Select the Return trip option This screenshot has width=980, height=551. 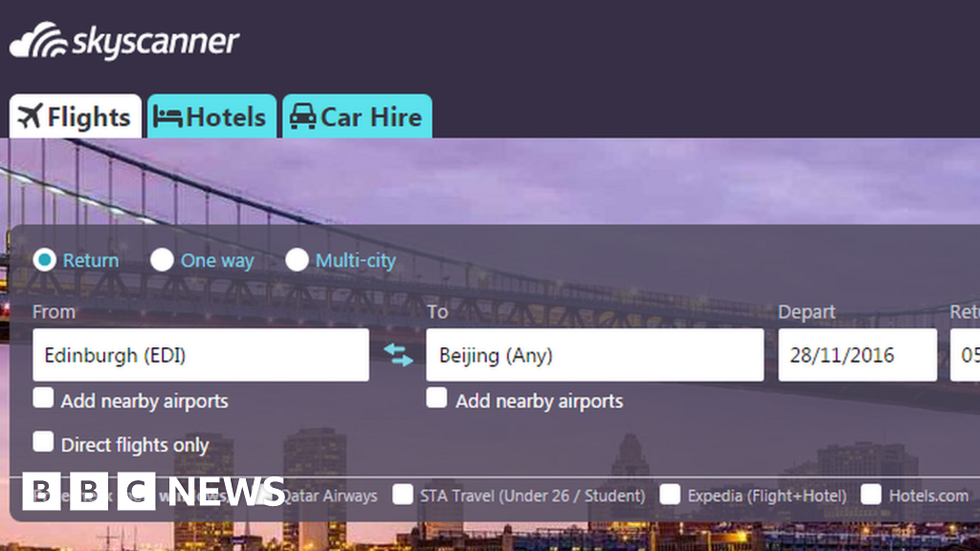click(x=44, y=260)
